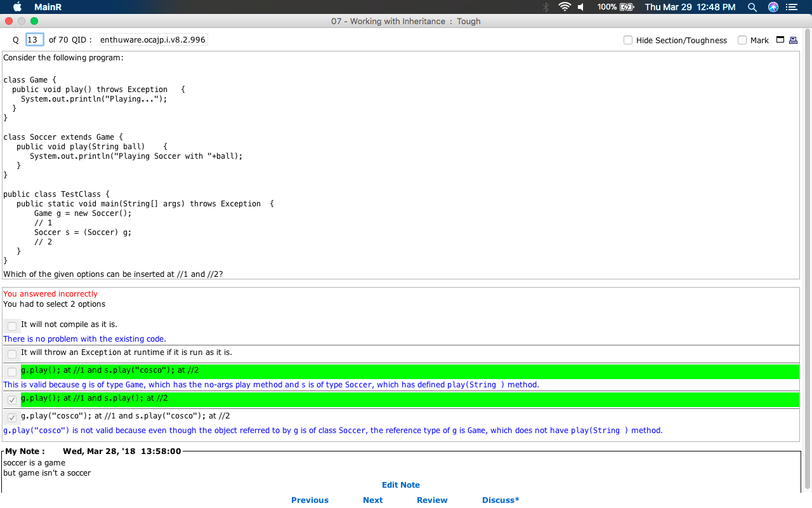Click the QID field enthuware.ocajp.i.v8.2.996
Screen dimensions: 812x508
[x=153, y=39]
